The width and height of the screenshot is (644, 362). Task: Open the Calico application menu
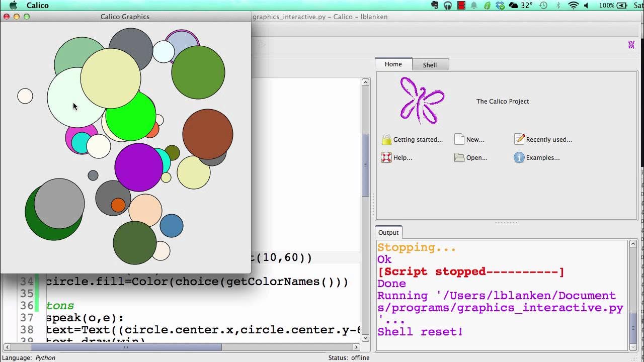(37, 6)
